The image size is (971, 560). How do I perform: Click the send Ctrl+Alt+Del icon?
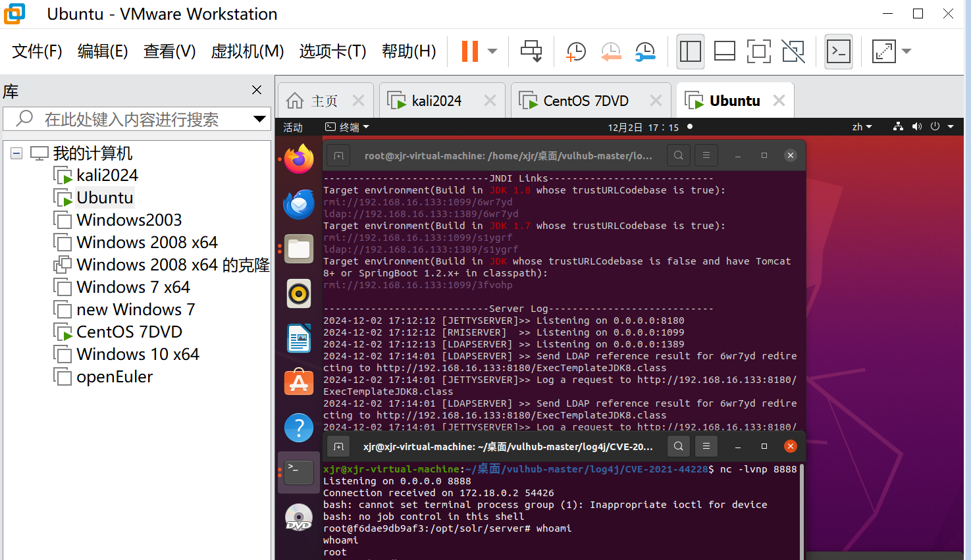click(531, 51)
